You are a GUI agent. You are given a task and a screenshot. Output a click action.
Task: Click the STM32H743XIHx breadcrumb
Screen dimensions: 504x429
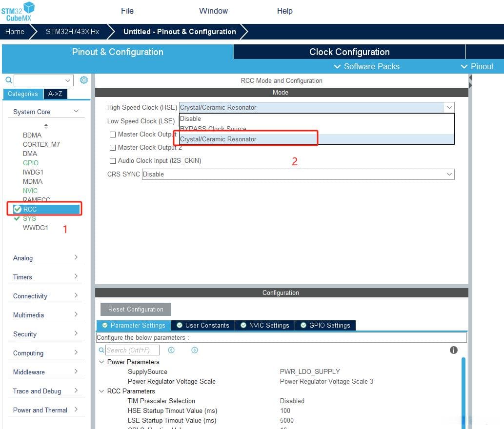coord(72,32)
